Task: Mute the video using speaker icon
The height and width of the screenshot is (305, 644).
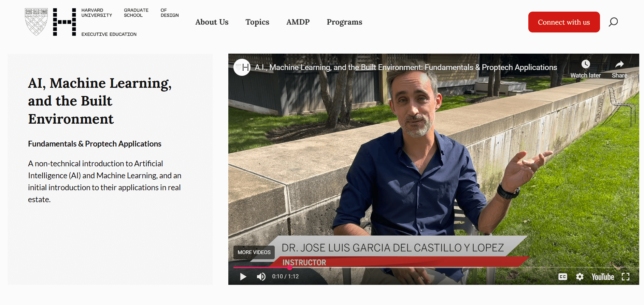Action: 261,277
